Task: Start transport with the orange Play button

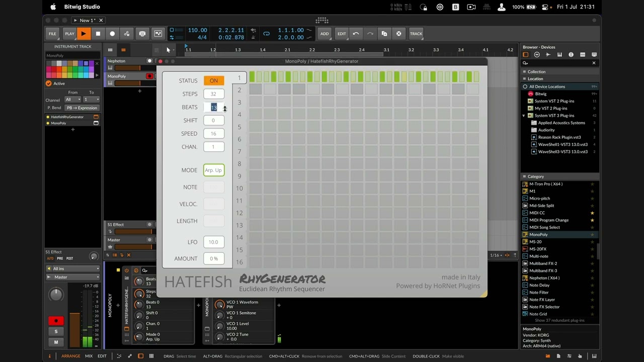Action: [84, 34]
